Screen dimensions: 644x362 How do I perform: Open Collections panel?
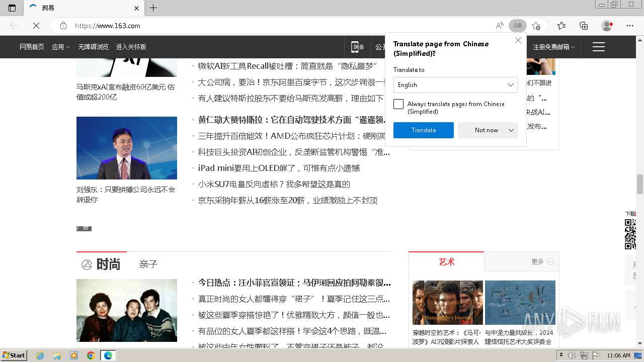pos(584,26)
